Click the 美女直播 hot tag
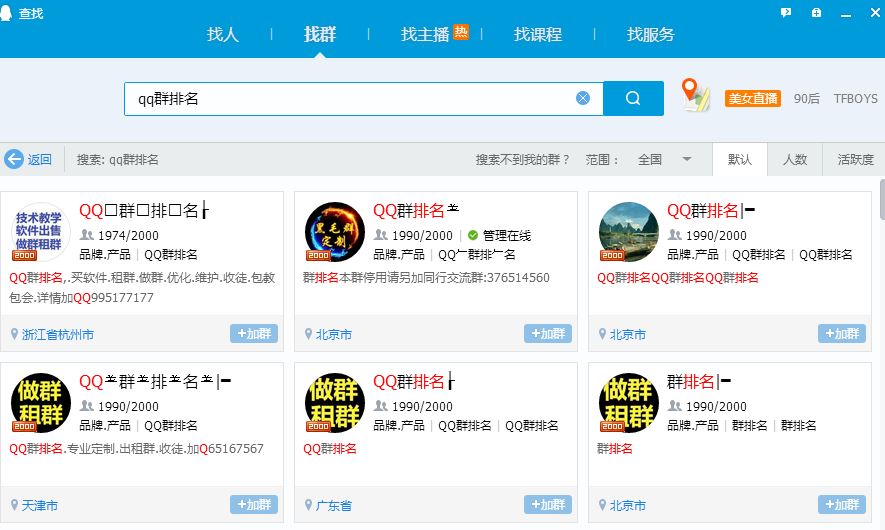This screenshot has height=530, width=885. pos(752,98)
